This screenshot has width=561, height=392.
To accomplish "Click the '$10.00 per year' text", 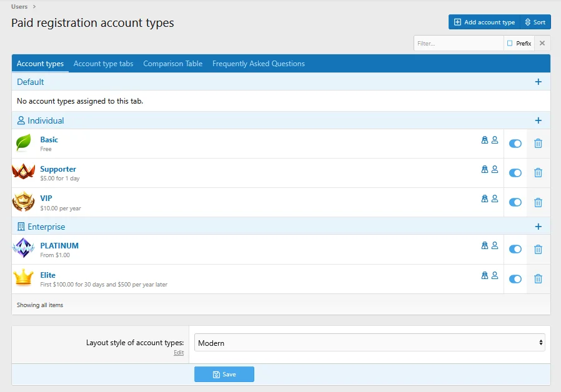I will (61, 208).
